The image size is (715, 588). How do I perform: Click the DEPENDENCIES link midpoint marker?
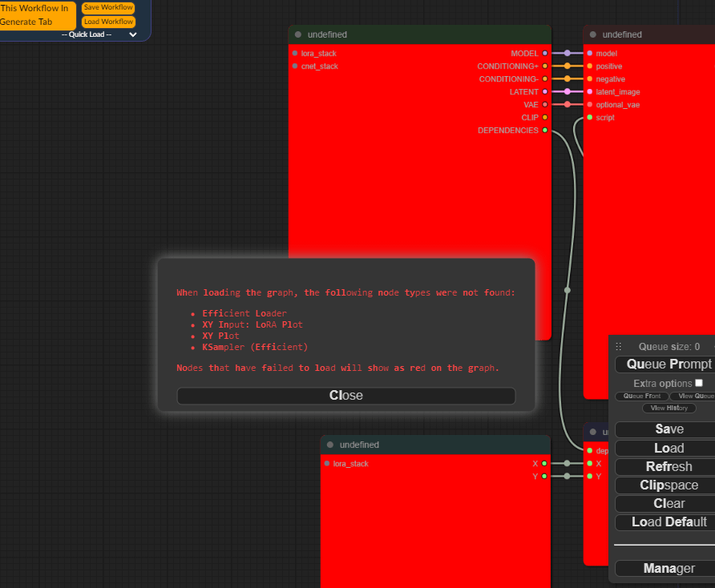[x=568, y=290]
